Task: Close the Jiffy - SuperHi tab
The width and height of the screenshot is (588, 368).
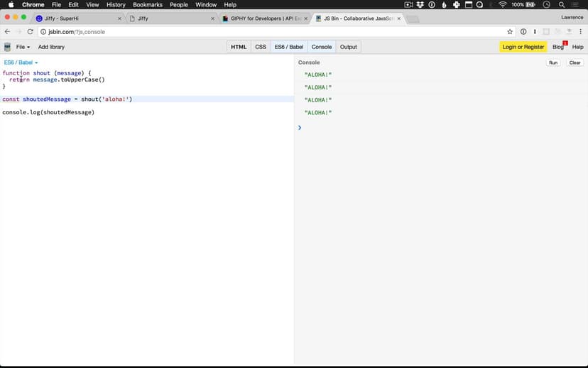Action: pos(119,18)
